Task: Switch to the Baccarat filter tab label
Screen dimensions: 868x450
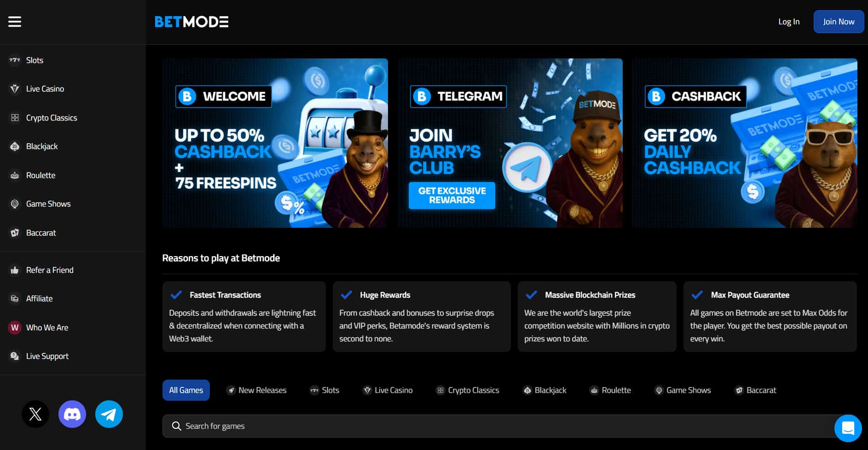Action: (761, 390)
